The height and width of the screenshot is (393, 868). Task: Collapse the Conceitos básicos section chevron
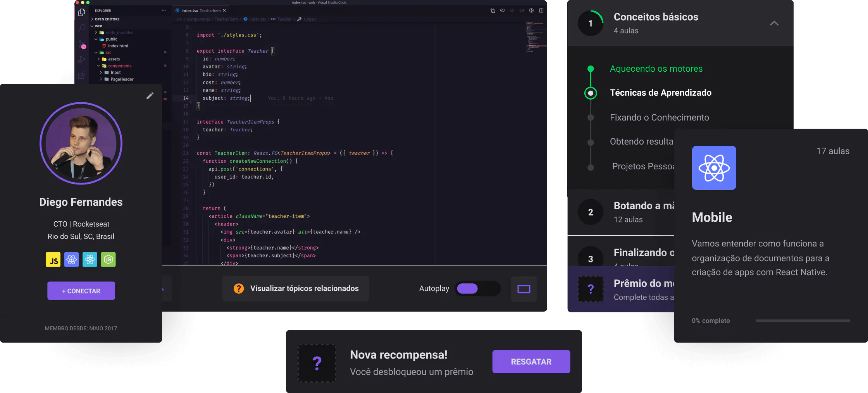774,23
